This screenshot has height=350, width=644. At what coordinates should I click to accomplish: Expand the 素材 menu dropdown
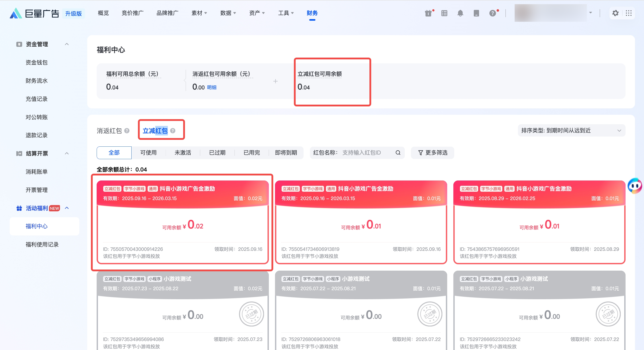tap(199, 13)
